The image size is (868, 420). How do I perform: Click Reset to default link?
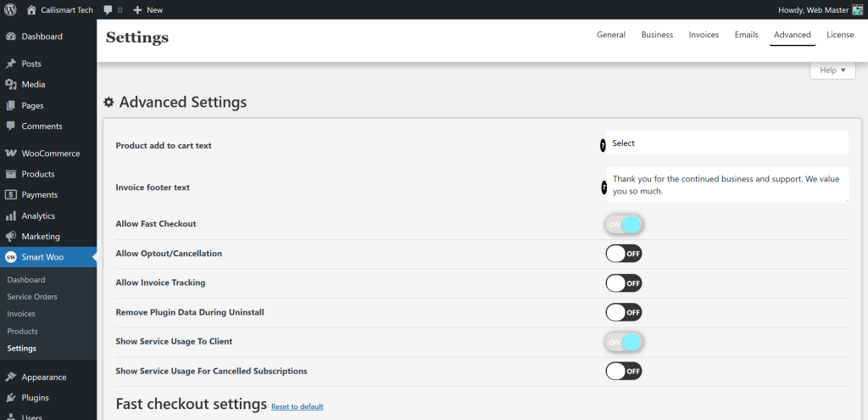click(x=298, y=406)
